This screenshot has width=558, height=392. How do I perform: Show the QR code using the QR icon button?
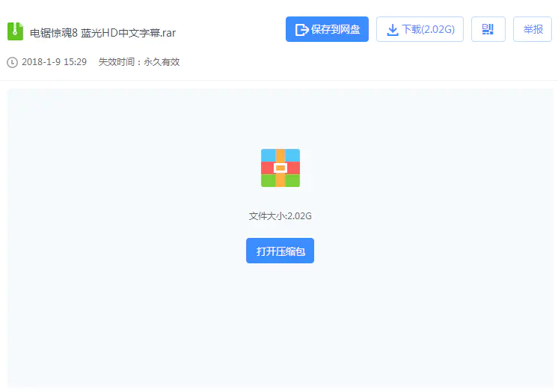click(488, 29)
